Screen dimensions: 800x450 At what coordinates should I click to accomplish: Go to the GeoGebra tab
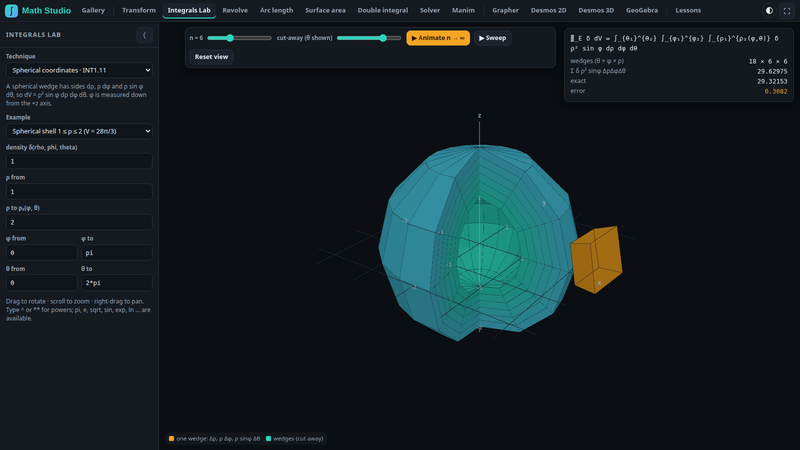[x=642, y=10]
